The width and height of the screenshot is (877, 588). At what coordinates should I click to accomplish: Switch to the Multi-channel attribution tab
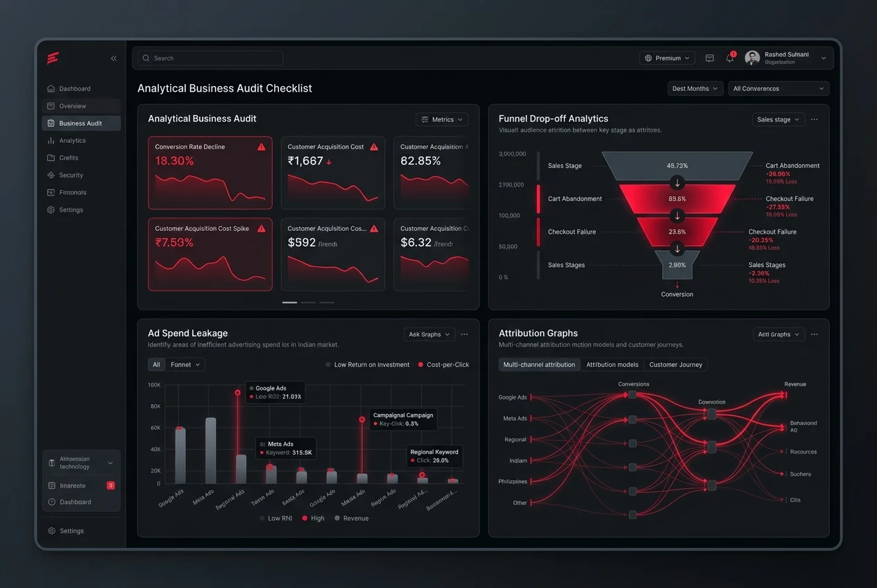(539, 365)
